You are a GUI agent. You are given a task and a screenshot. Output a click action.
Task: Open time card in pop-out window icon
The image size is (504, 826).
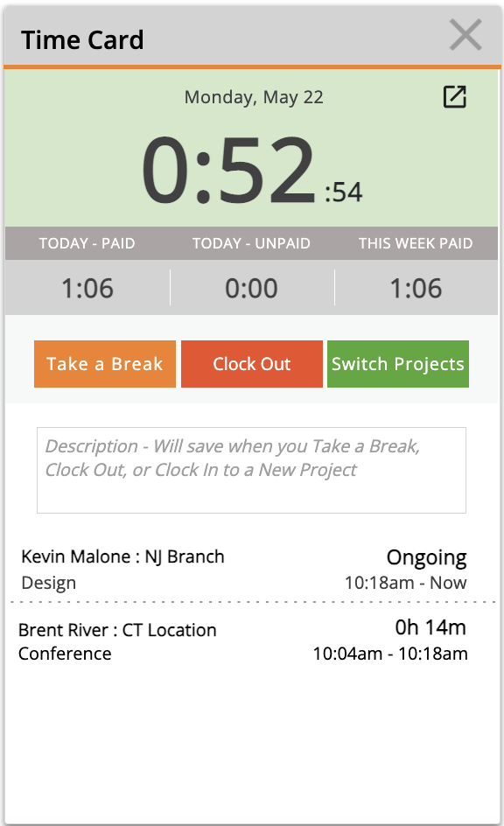(x=454, y=97)
